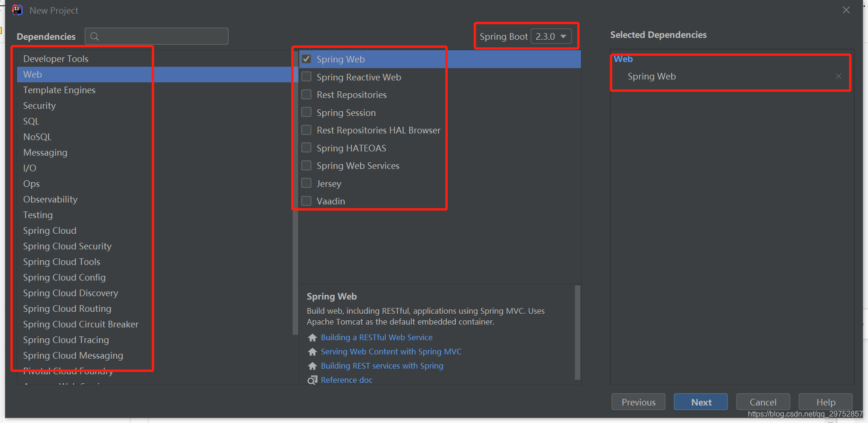The width and height of the screenshot is (868, 423).
Task: Choose the Security category
Action: pos(154,106)
